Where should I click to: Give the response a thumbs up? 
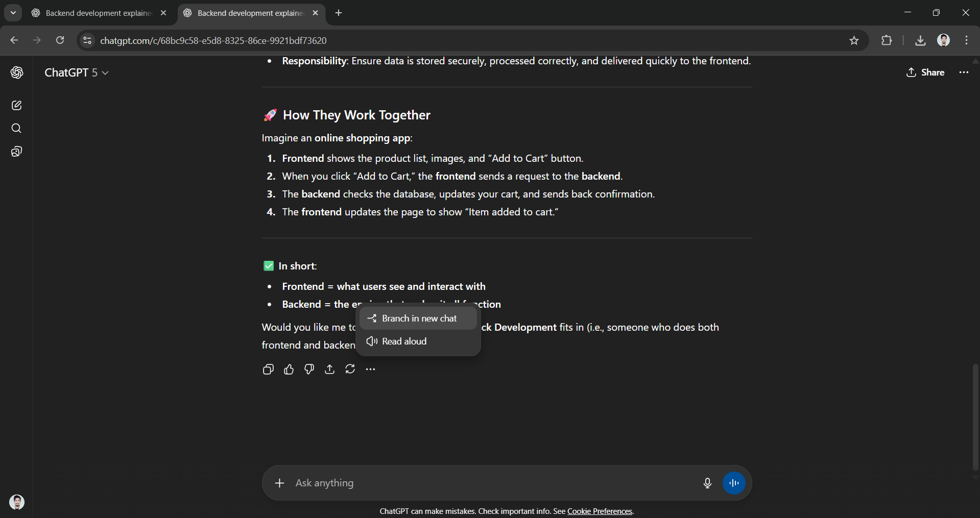click(x=289, y=369)
